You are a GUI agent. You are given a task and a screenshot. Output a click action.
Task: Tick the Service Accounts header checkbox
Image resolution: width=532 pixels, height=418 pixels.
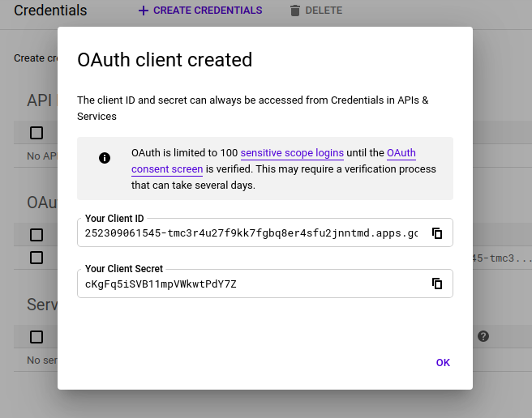pos(36,337)
